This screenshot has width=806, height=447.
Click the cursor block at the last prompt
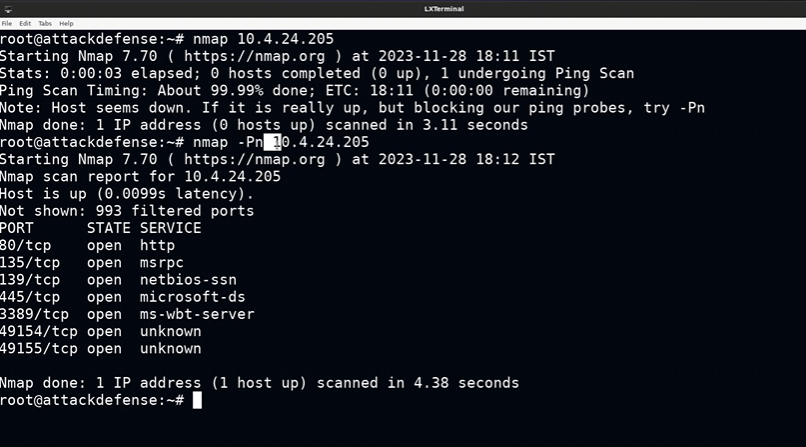197,400
